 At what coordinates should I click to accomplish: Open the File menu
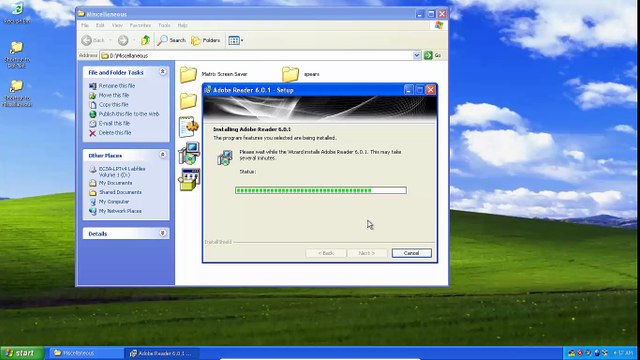click(x=84, y=25)
